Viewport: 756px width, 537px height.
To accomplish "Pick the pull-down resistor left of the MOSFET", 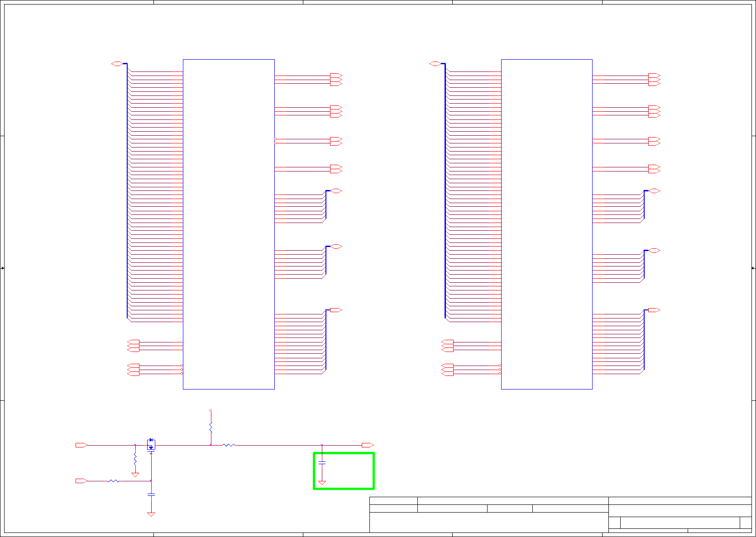I will [135, 460].
